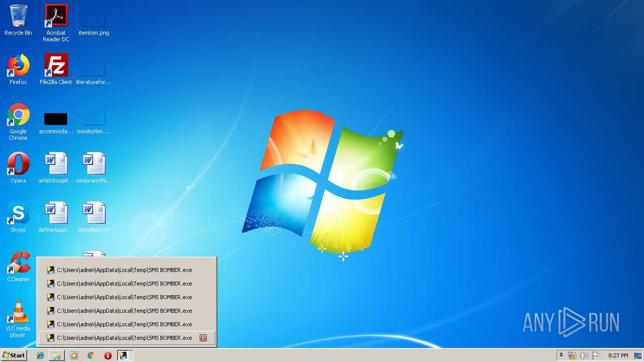Open the Skype desktop shortcut
644x362 pixels.
18,217
